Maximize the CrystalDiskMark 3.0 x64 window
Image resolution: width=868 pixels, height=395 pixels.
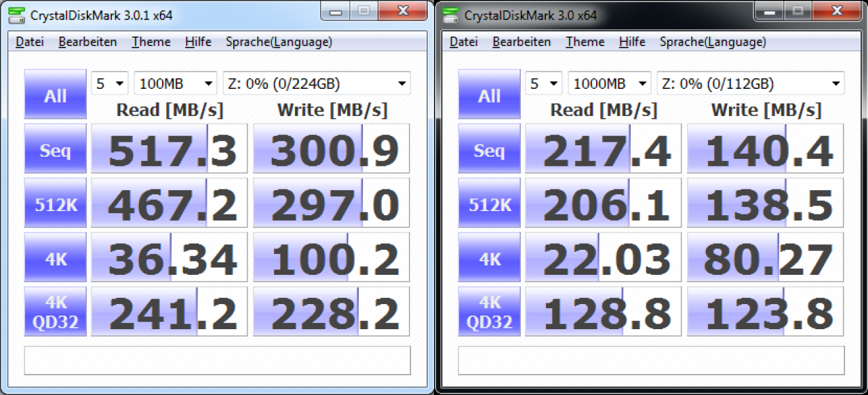click(797, 10)
